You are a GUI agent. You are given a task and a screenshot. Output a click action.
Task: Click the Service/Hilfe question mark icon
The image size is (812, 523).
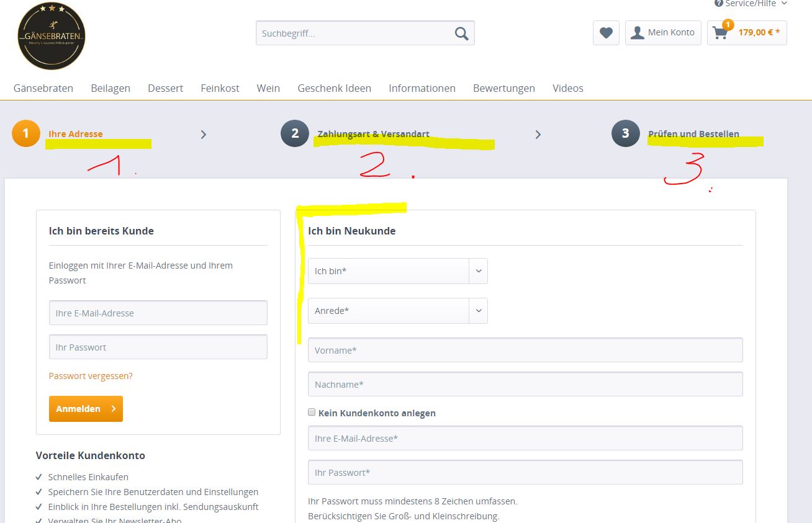point(719,4)
